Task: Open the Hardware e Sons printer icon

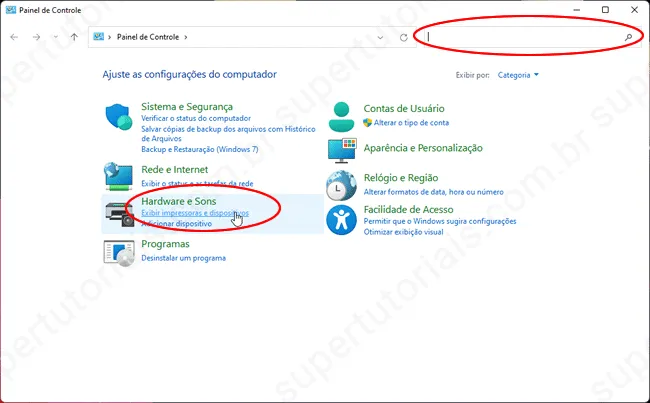Action: click(119, 214)
